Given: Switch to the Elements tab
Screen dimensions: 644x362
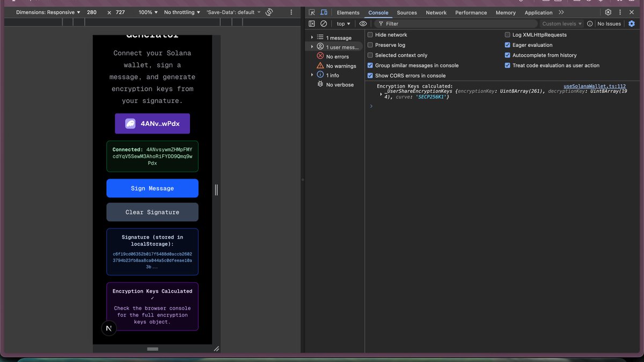Looking at the screenshot, I should [348, 12].
